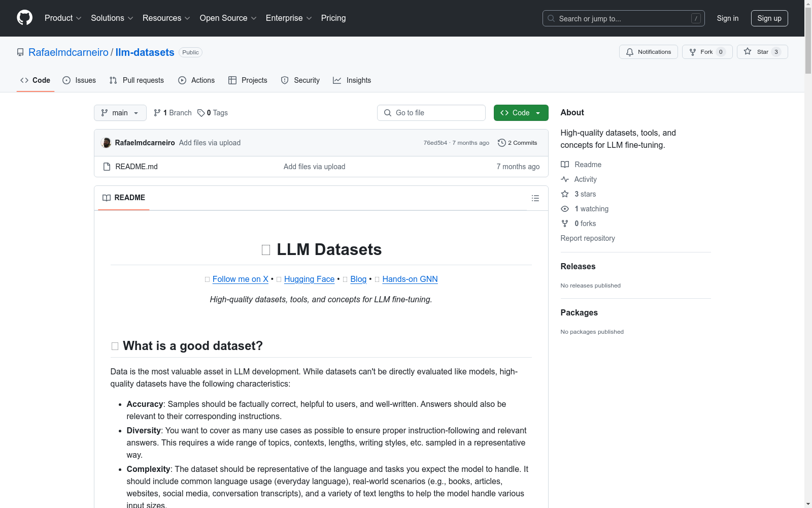
Task: Select the README tab in file viewer
Action: point(124,198)
